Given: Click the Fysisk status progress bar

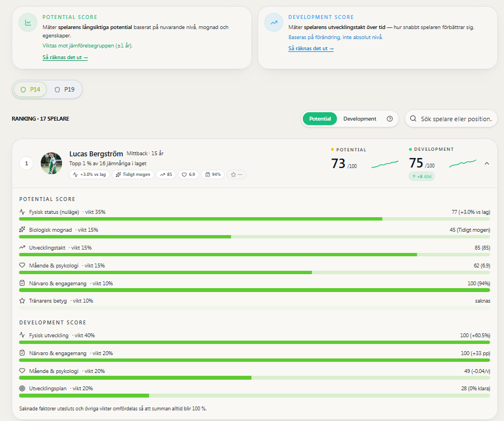Looking at the screenshot, I should (x=255, y=219).
